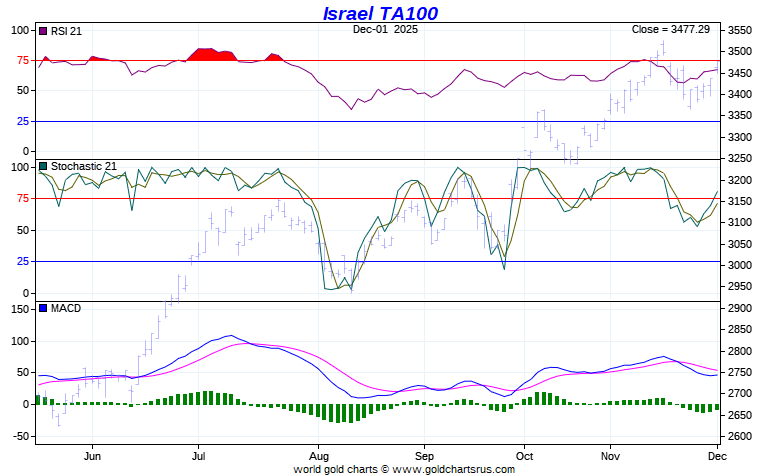The height and width of the screenshot is (475, 760).
Task: Click the red overbought RSI area in July
Action: (212, 54)
